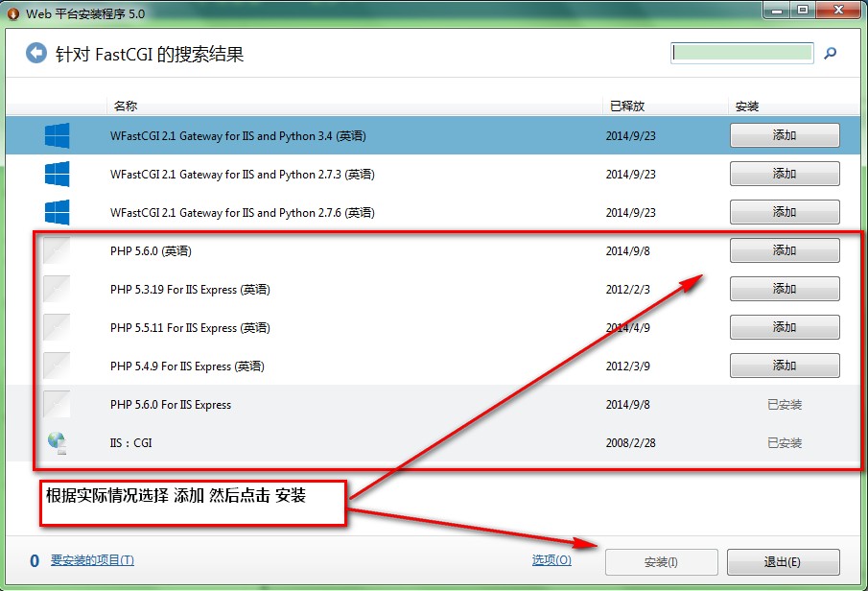868x591 pixels.
Task: Add PHP 5.3.19 For IIS Express
Action: point(785,289)
